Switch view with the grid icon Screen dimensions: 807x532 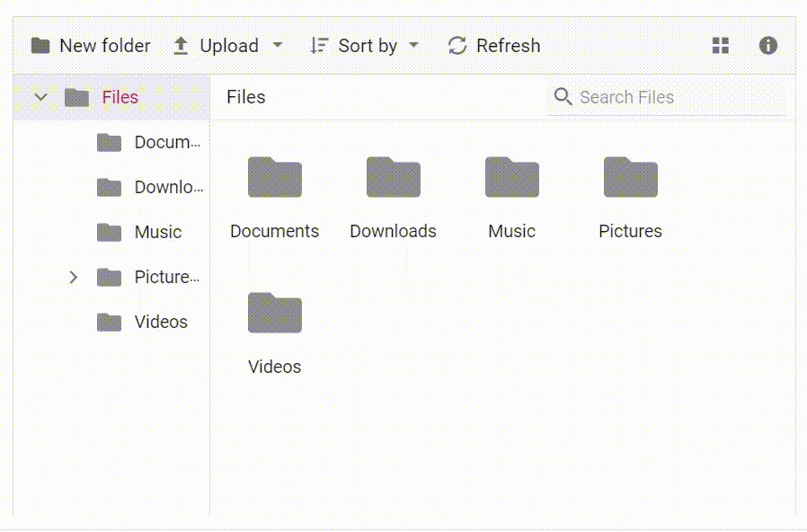click(x=721, y=46)
